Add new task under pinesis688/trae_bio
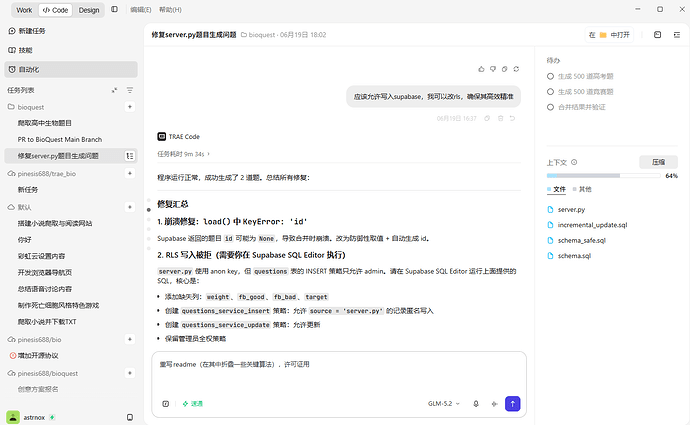This screenshot has width=690, height=425. [130, 173]
